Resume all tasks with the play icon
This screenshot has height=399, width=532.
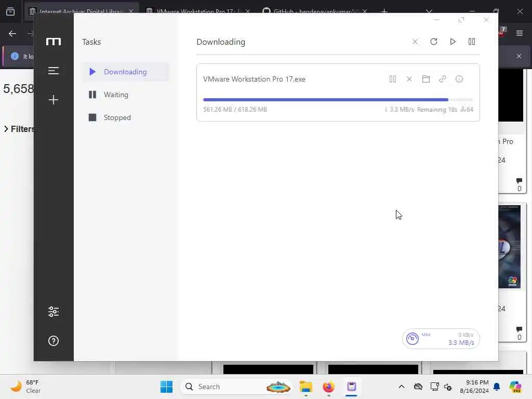coord(453,42)
